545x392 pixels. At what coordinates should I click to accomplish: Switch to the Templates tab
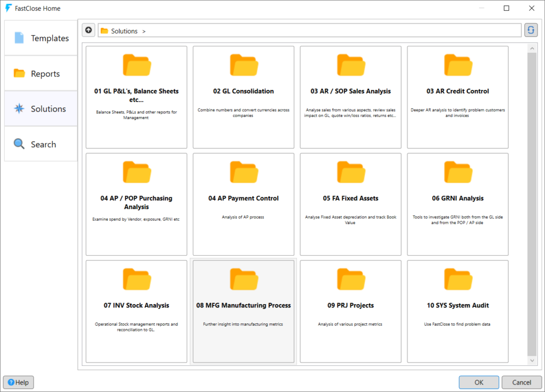pos(41,38)
